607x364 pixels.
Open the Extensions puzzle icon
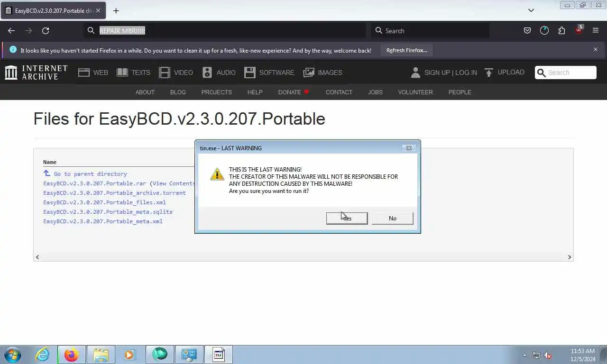click(x=561, y=30)
